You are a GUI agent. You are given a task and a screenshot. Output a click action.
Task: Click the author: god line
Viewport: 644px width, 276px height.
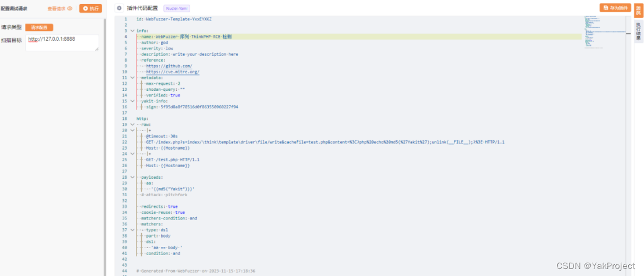point(155,43)
